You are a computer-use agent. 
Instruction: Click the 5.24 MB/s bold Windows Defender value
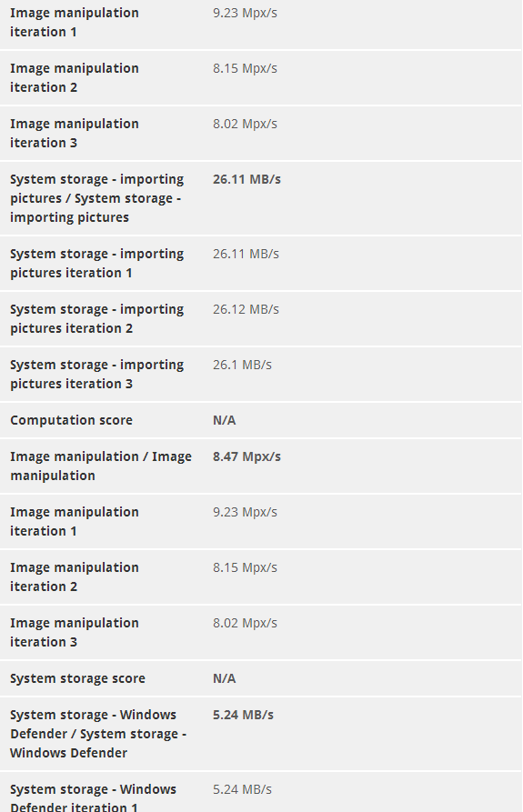pyautogui.click(x=243, y=716)
